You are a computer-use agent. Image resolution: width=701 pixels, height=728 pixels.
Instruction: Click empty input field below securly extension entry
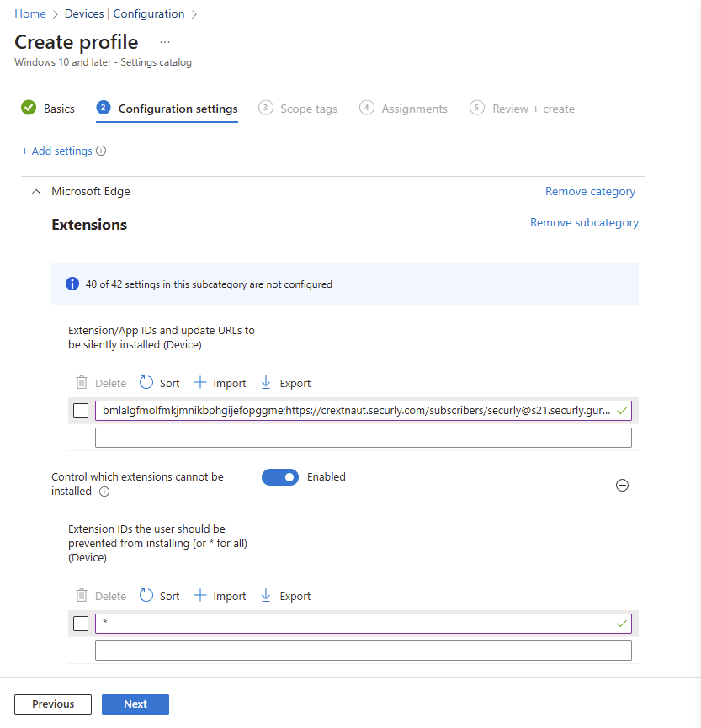(364, 438)
